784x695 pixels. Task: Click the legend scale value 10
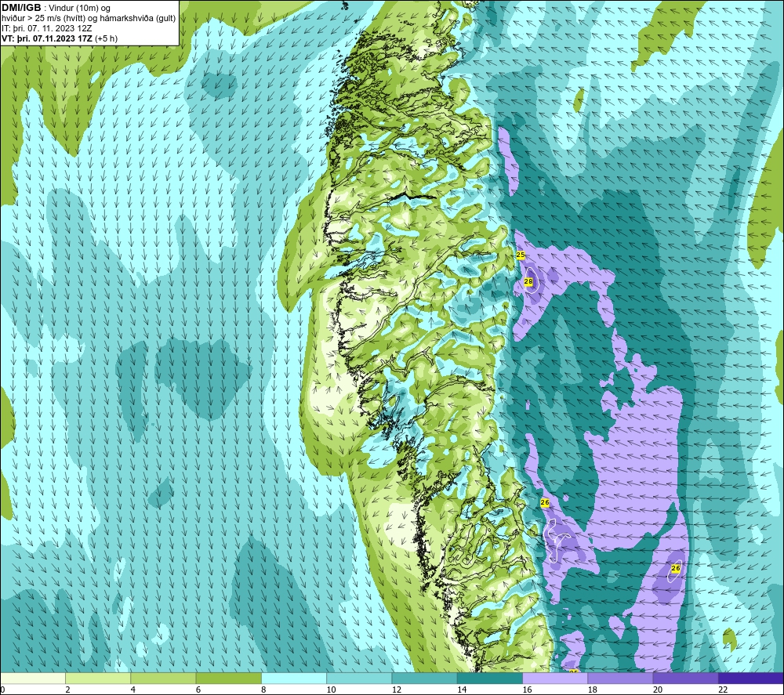pos(331,690)
